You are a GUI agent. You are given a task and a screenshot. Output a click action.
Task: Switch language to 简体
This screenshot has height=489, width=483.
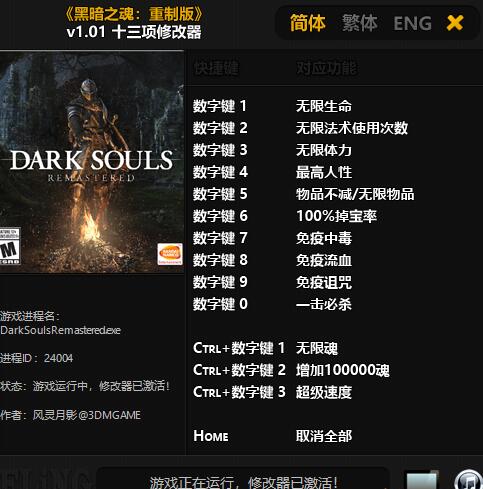307,23
